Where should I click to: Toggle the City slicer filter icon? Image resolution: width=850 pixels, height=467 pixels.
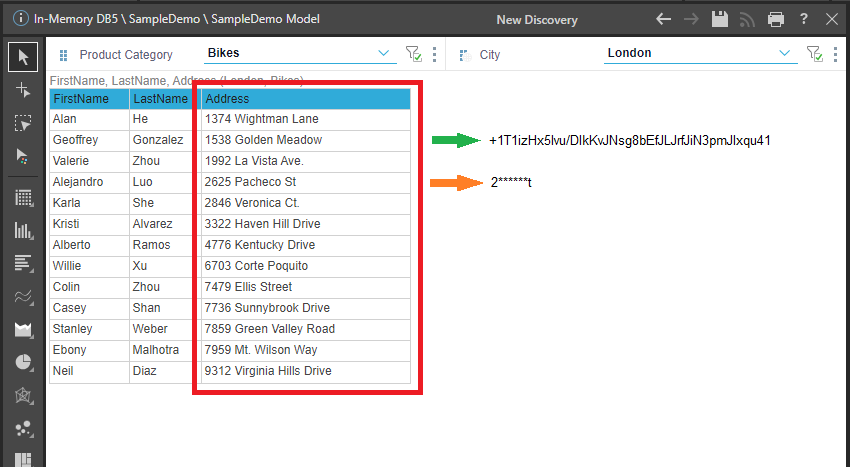pos(814,54)
